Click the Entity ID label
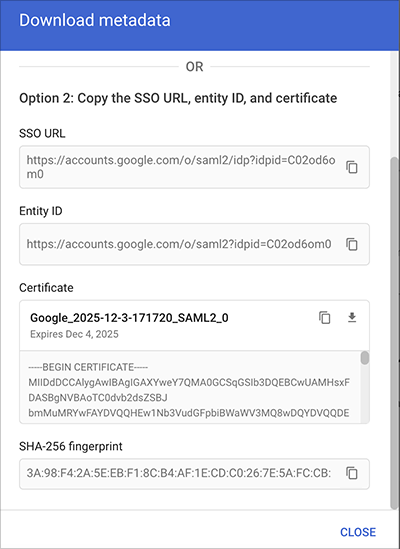Viewport: 400px width, 549px height. pyautogui.click(x=41, y=211)
